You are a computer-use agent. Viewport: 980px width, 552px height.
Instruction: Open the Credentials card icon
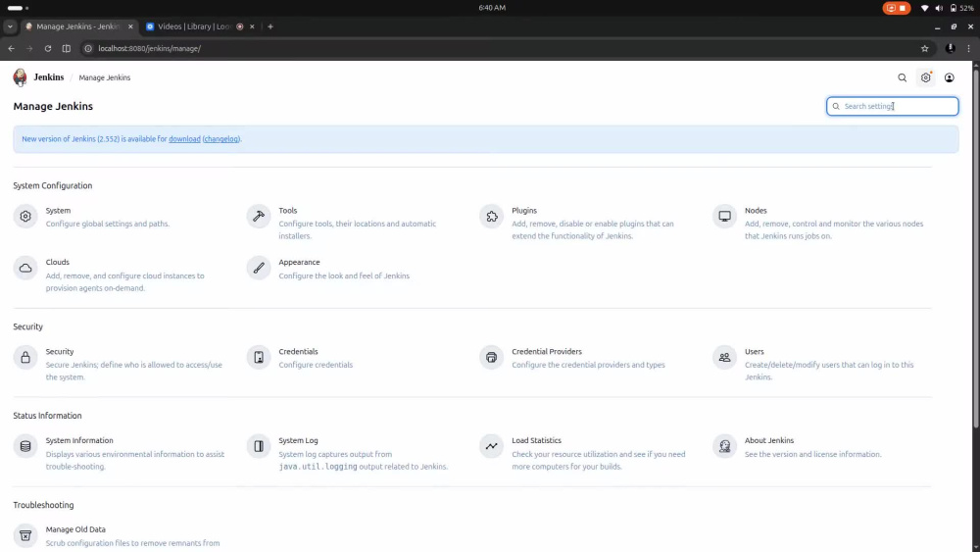(258, 358)
